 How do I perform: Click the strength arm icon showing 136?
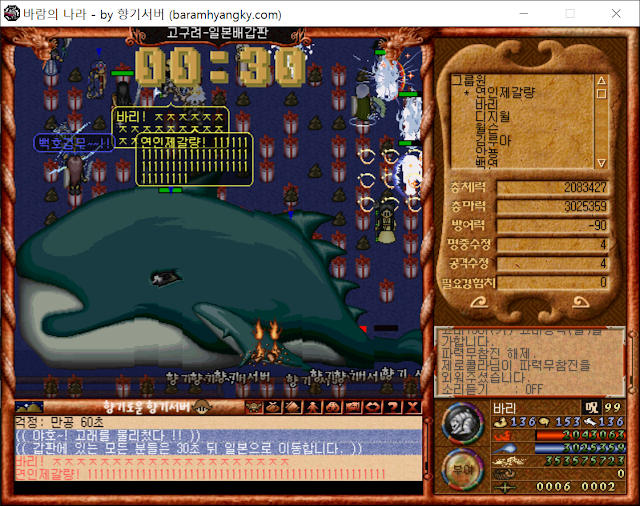coord(500,421)
